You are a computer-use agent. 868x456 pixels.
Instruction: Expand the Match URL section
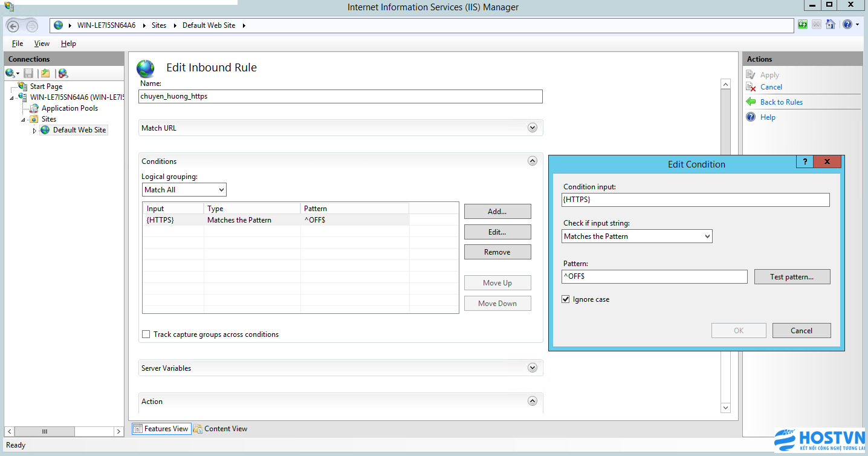click(533, 128)
